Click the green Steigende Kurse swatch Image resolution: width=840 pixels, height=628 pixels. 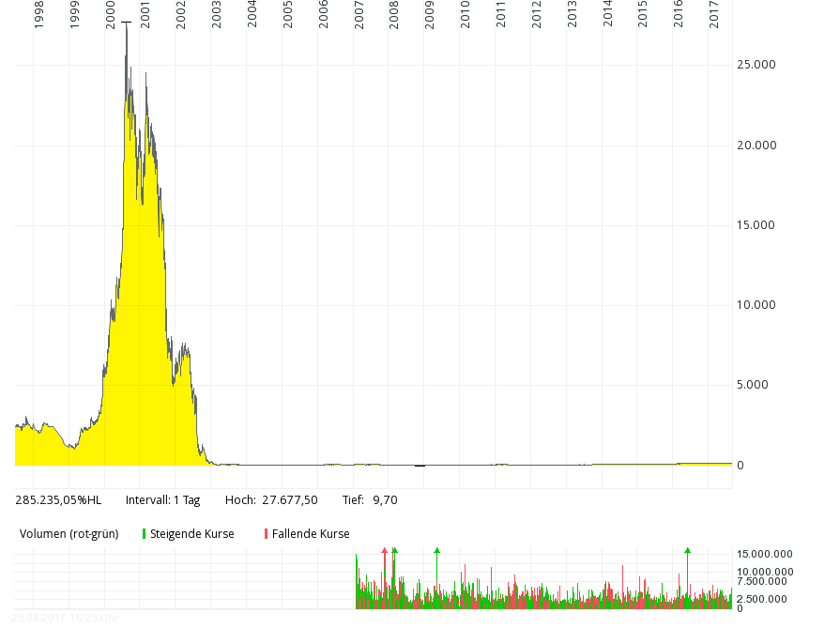coord(145,534)
